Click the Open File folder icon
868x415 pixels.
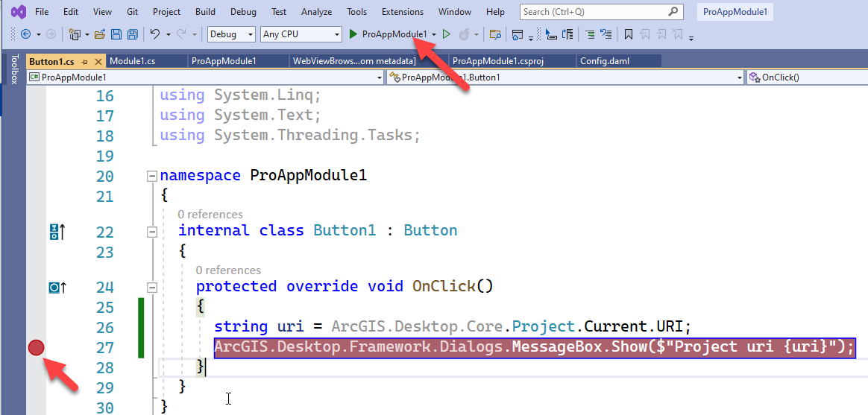click(x=101, y=34)
